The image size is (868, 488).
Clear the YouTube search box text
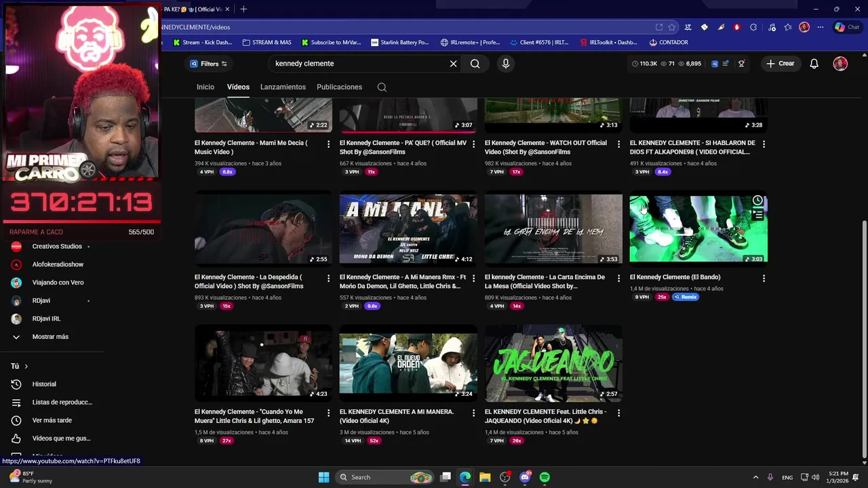[x=453, y=64]
